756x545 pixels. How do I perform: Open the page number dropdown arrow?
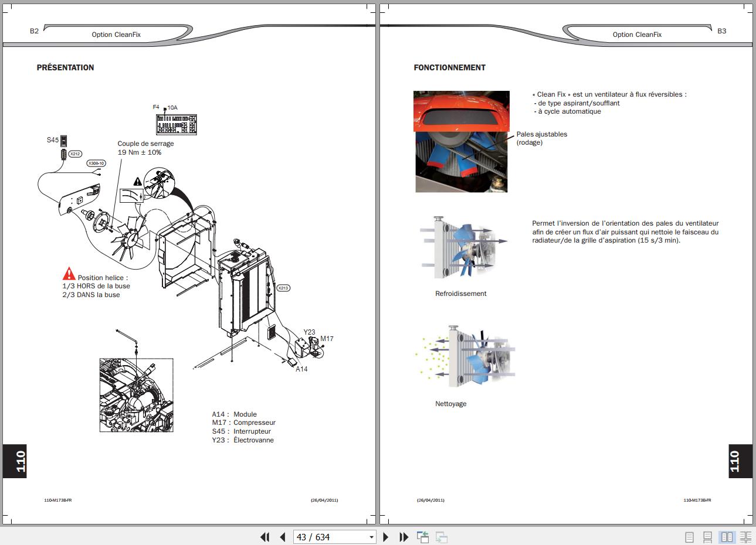click(371, 537)
